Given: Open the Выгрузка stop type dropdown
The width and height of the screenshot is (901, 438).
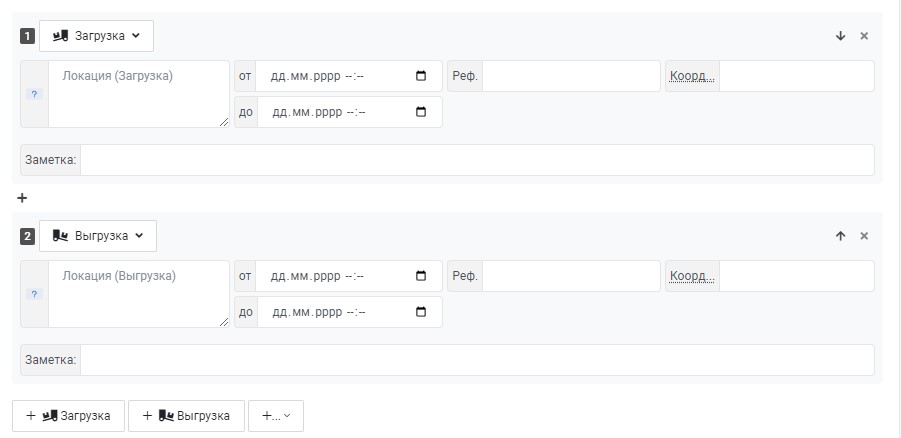Looking at the screenshot, I should pyautogui.click(x=98, y=236).
